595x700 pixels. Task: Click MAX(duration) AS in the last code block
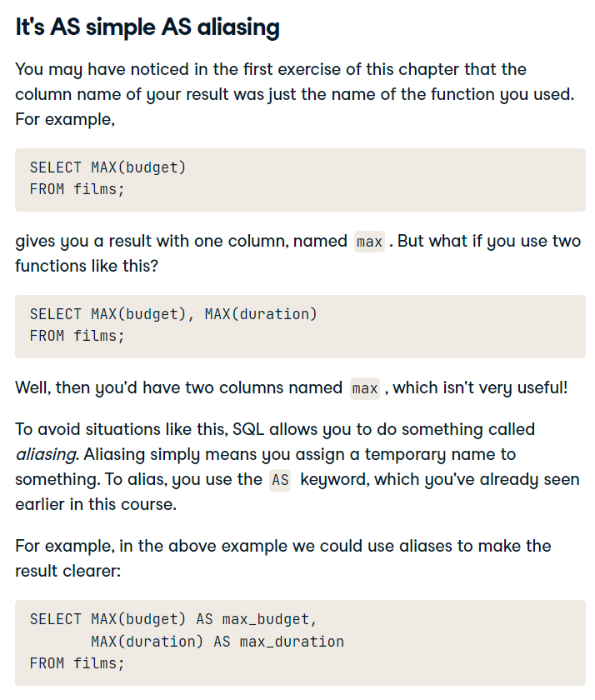pos(161,642)
